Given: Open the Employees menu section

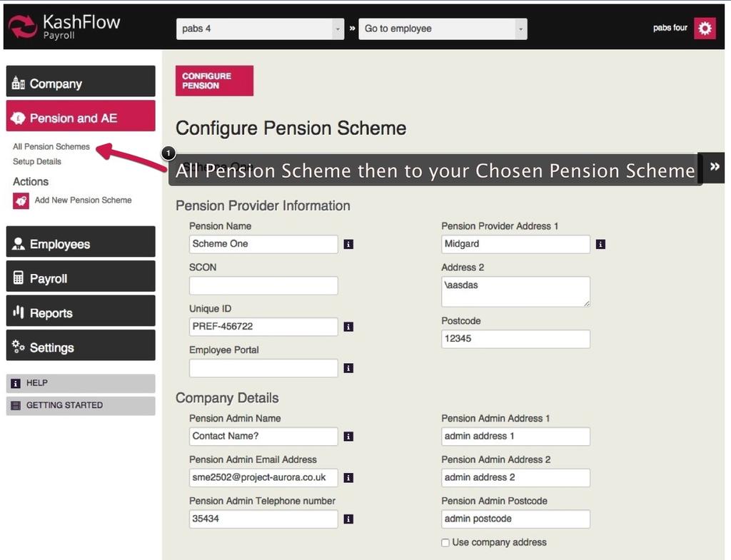Looking at the screenshot, I should 81,244.
